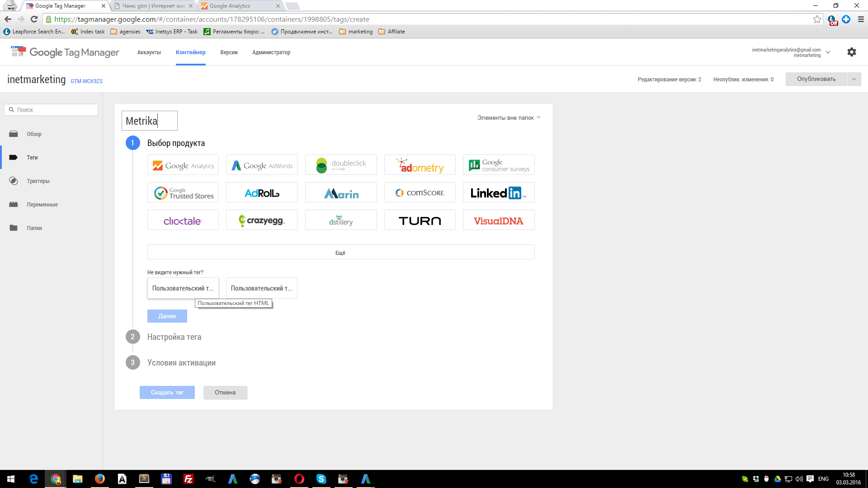Viewport: 868px width, 488px height.
Task: Click the Google Tag Manager logo
Action: click(65, 52)
